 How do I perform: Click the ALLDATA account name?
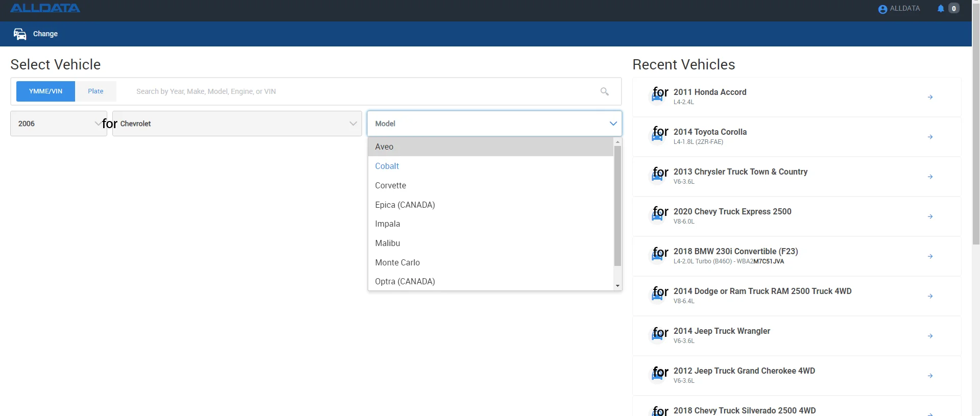tap(905, 9)
